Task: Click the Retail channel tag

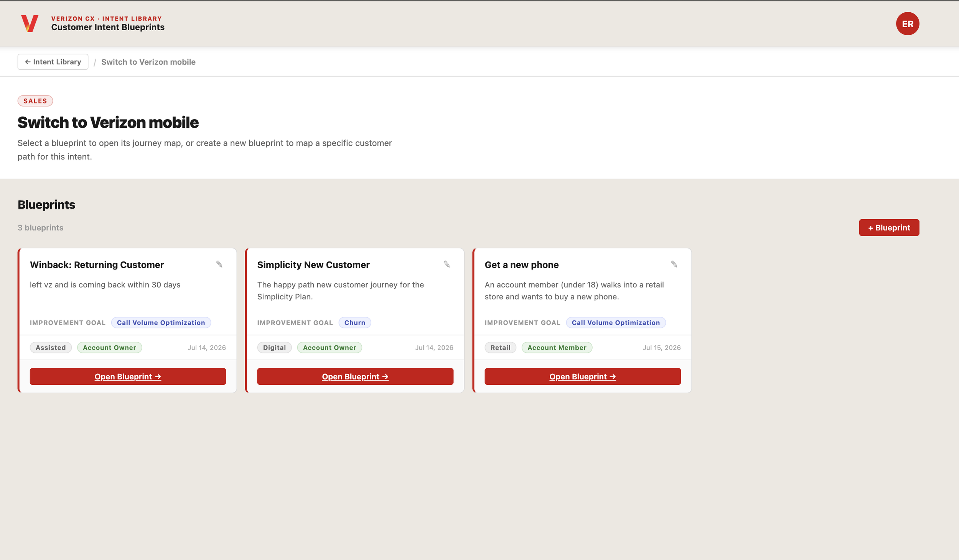Action: coord(500,348)
